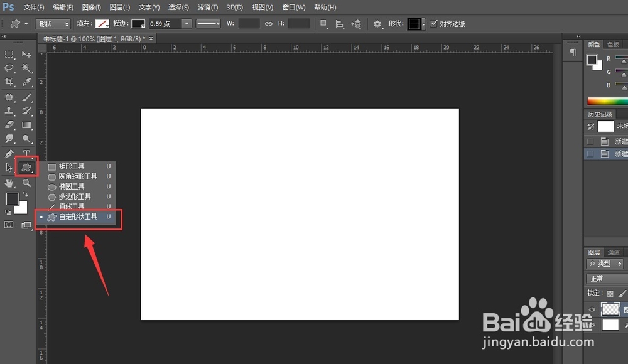Select the Eyedropper tool
Screen dimensions: 628x364
coord(26,82)
